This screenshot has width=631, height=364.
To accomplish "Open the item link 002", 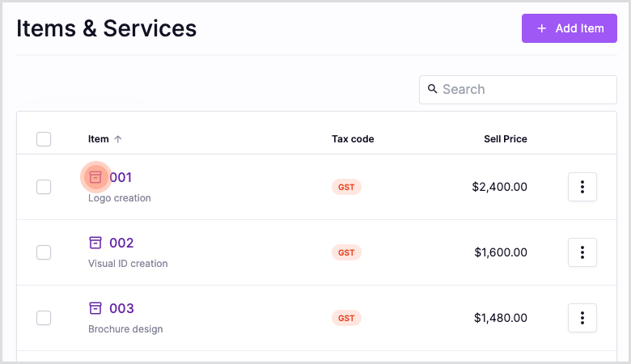I will tap(121, 243).
